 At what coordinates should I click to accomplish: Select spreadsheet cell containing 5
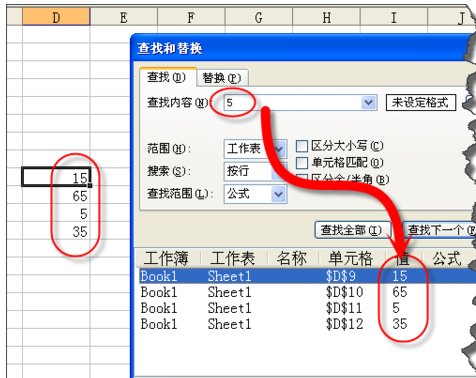point(56,213)
